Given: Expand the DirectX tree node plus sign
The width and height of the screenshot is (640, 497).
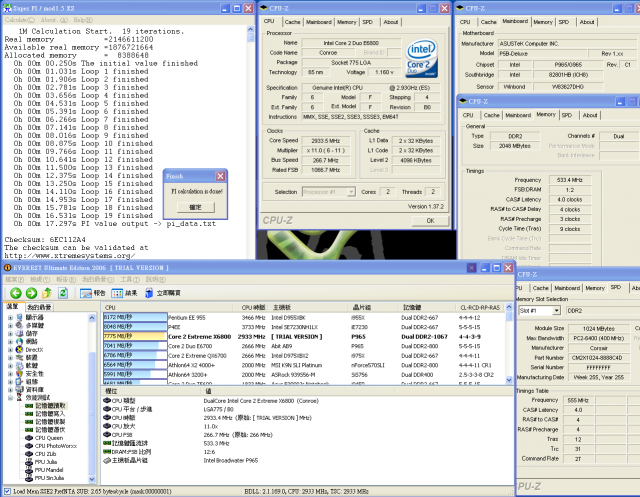Looking at the screenshot, I should coord(10,350).
